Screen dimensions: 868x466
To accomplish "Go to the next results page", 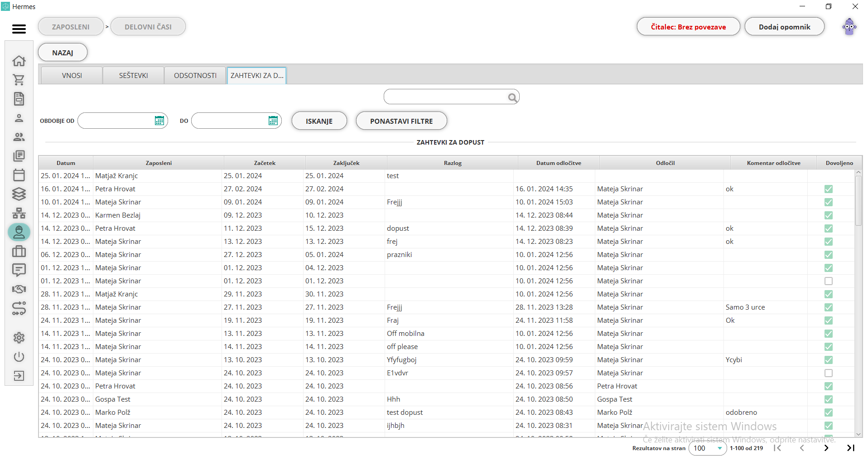I will (x=826, y=448).
